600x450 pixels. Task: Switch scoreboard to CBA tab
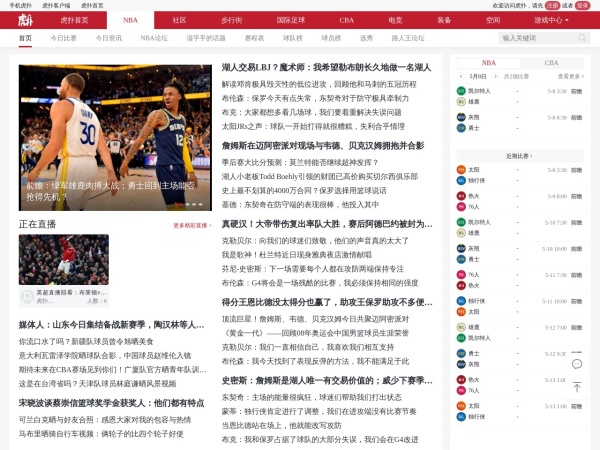pyautogui.click(x=551, y=62)
